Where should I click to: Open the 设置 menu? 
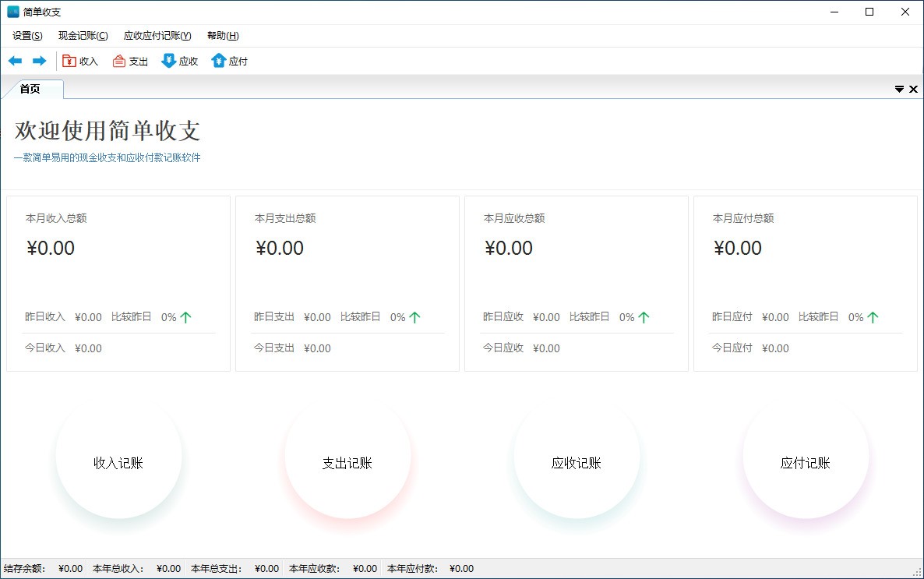click(26, 35)
